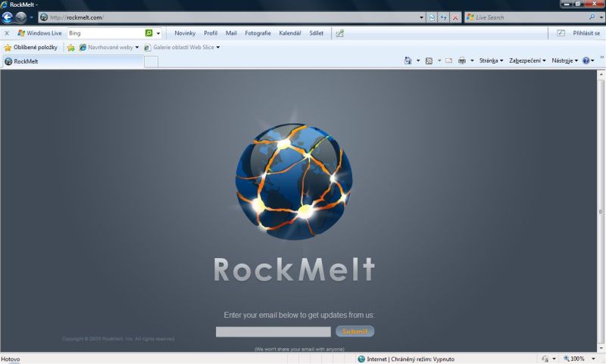The height and width of the screenshot is (364, 606).
Task: Open Galerie oblastí Web Slice dropdown
Action: coord(182,47)
